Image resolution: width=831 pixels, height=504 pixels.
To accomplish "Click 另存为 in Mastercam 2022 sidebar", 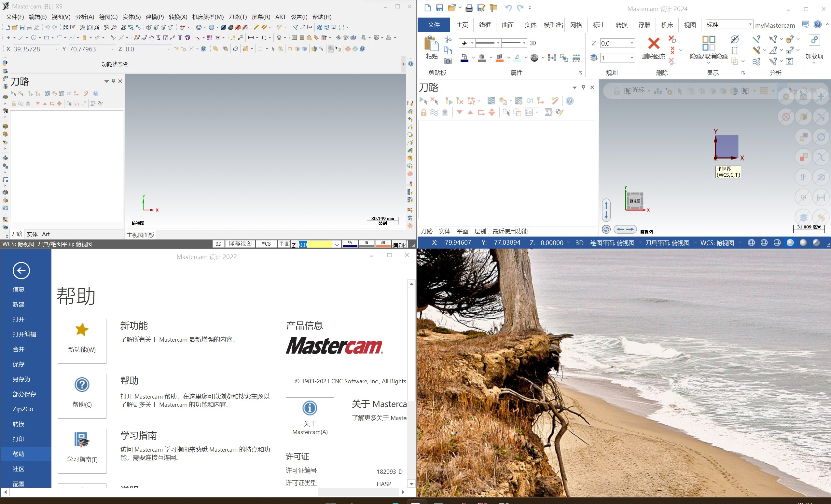I will point(21,379).
